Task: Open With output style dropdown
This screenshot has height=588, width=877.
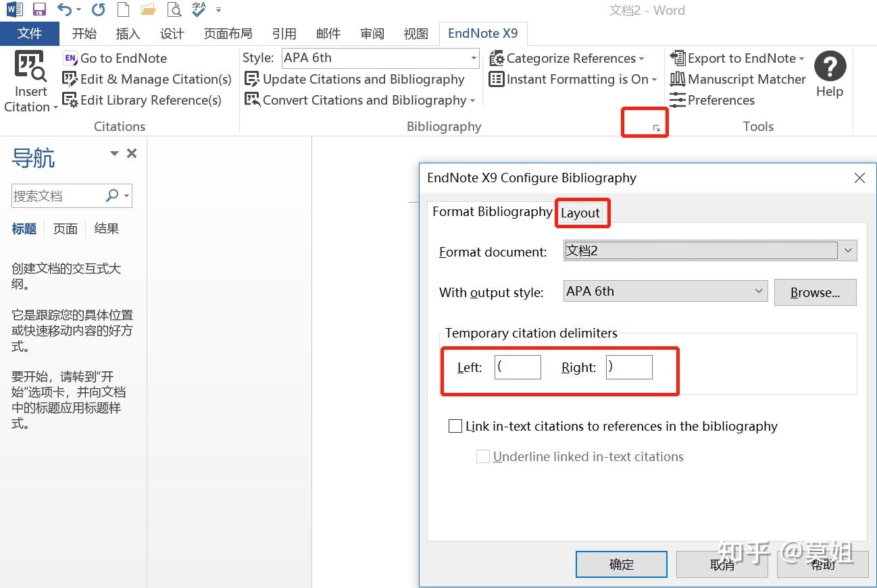Action: (x=666, y=292)
